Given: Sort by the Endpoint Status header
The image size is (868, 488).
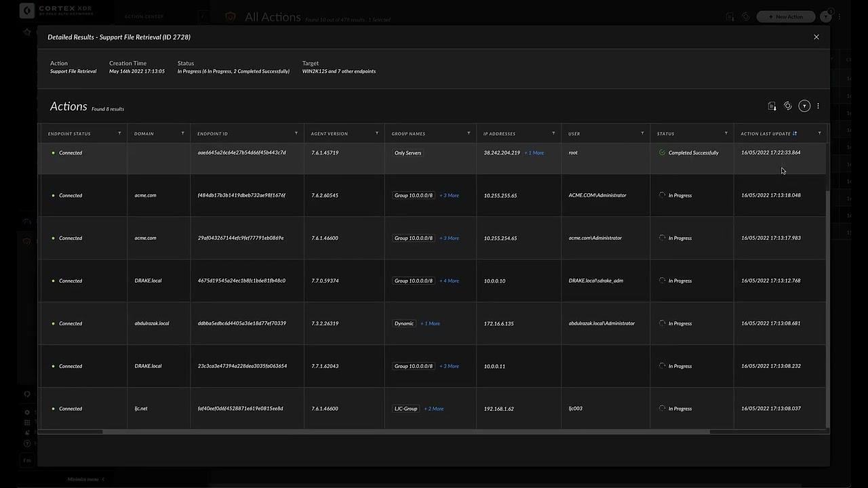Looking at the screenshot, I should (x=69, y=134).
